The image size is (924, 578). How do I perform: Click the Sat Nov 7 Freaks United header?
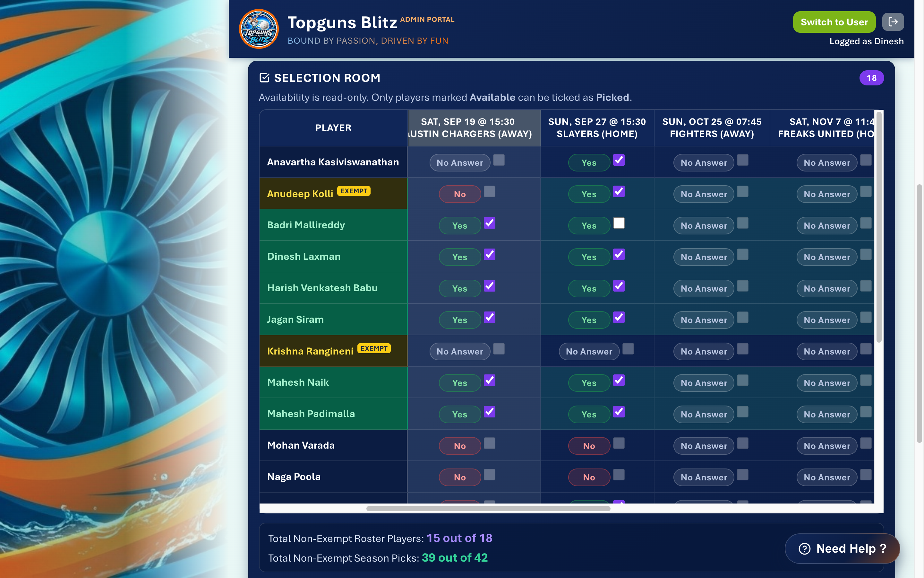822,128
